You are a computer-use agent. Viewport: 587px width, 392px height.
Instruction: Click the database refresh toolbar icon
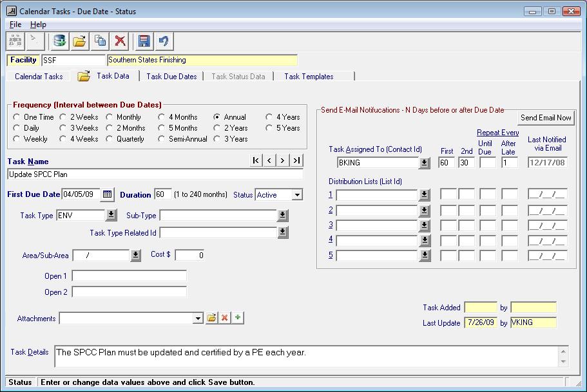click(x=59, y=41)
